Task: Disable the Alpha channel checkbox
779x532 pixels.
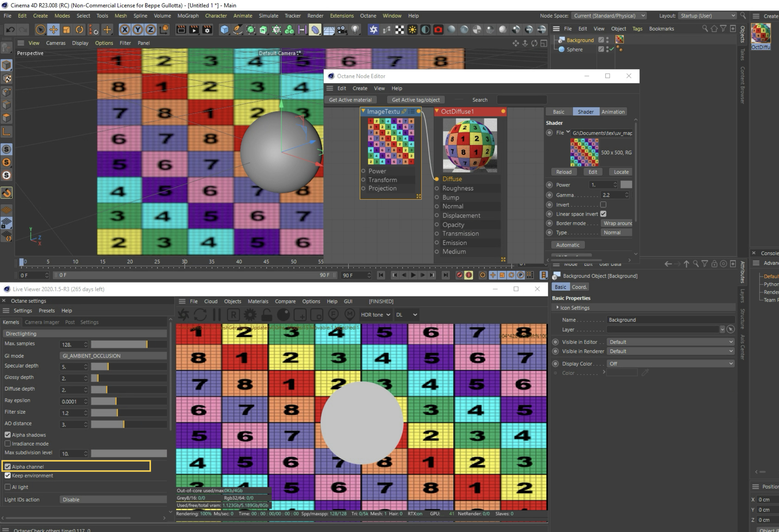Action: pos(8,466)
